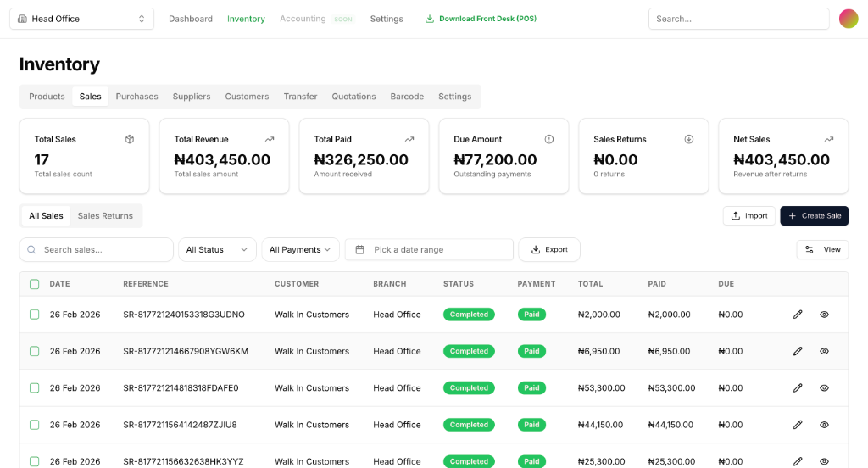Edit the sale totaling ₦2,000.00 via pencil icon
868x468 pixels.
click(x=798, y=315)
